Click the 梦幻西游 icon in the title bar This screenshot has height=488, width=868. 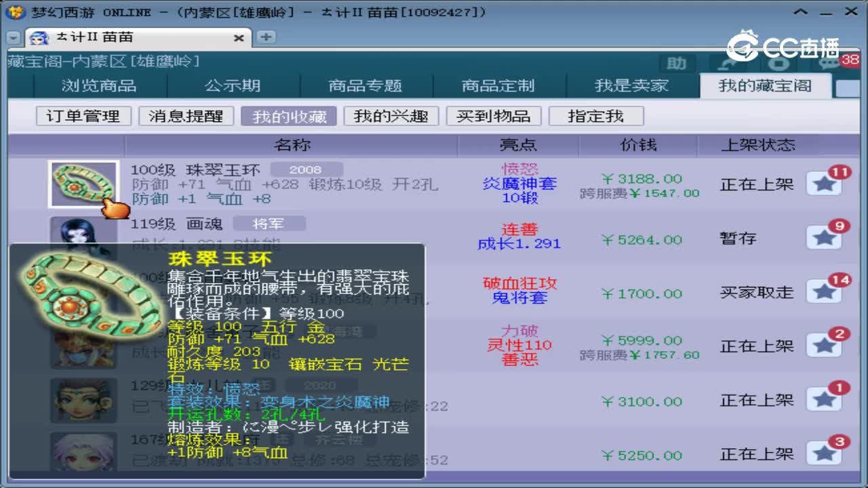14,11
